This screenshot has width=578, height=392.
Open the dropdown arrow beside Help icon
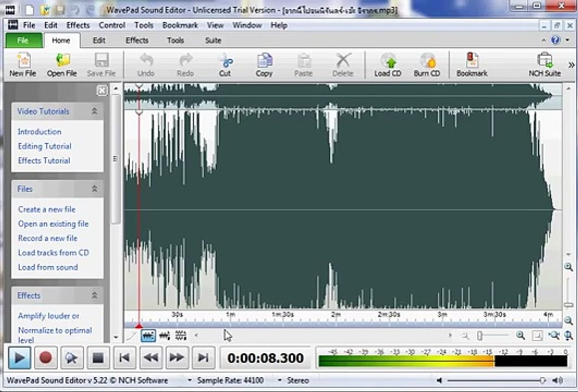coord(567,40)
